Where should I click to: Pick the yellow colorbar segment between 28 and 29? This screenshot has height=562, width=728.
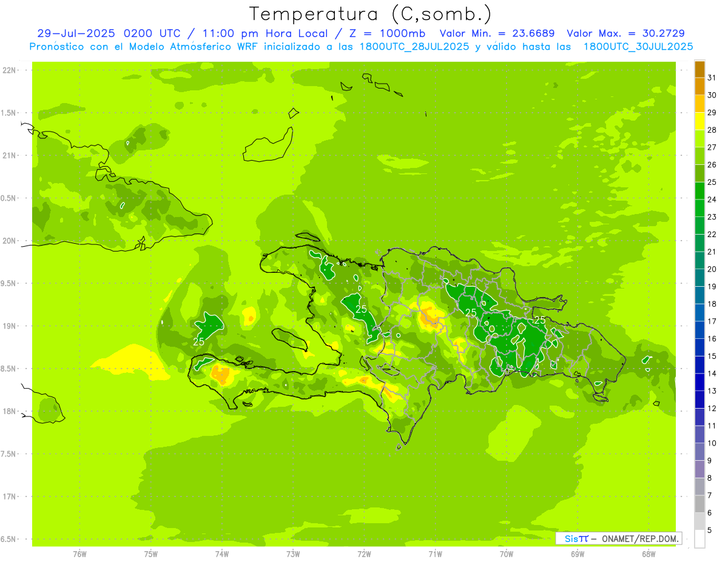click(699, 121)
